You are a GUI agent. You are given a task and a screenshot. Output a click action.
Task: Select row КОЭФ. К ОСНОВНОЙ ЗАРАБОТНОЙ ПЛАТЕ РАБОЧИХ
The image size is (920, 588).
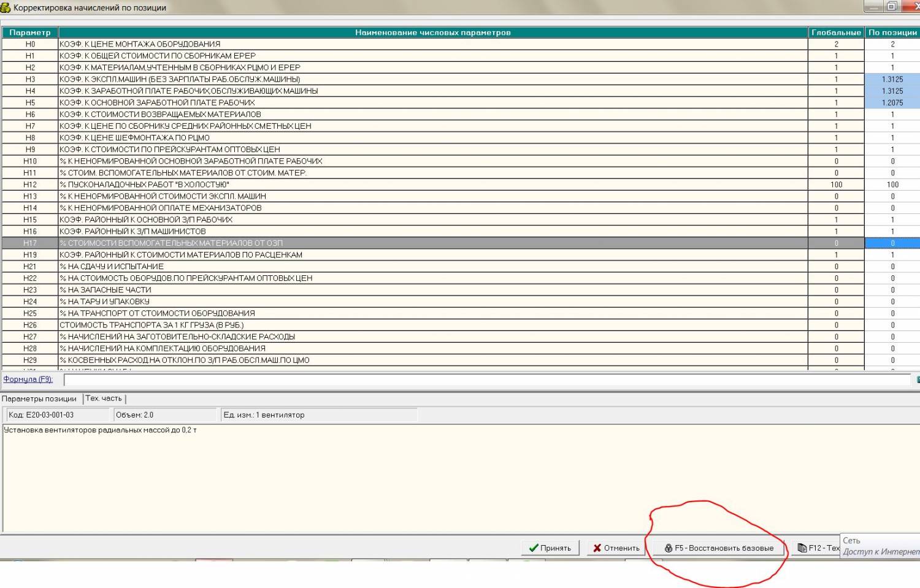(x=433, y=102)
